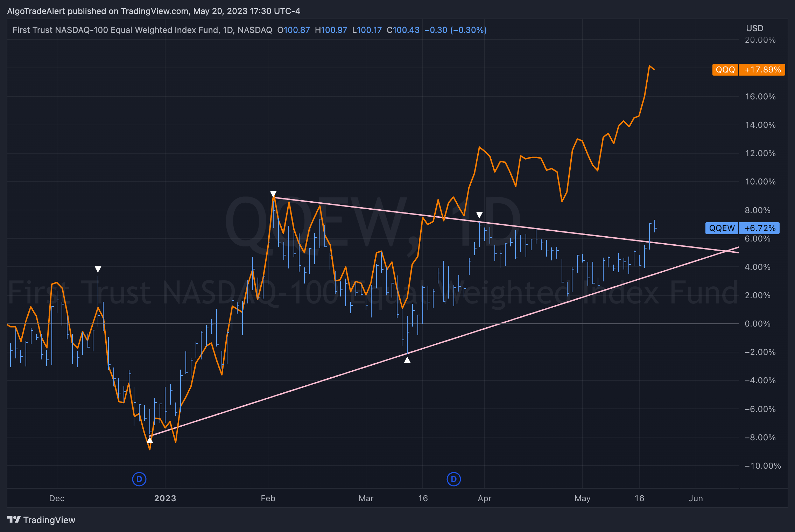Click the down-triangle marker near Apr
795x532 pixels.
point(479,215)
